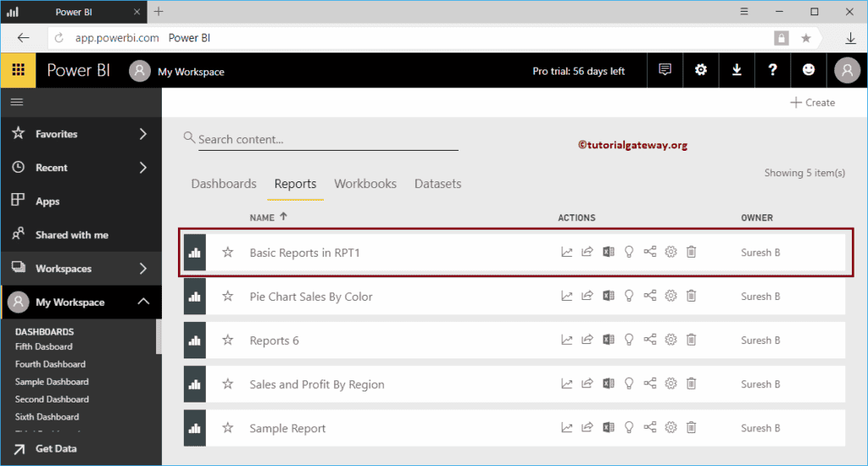Click the Search content field
The width and height of the screenshot is (868, 466).
click(x=328, y=140)
